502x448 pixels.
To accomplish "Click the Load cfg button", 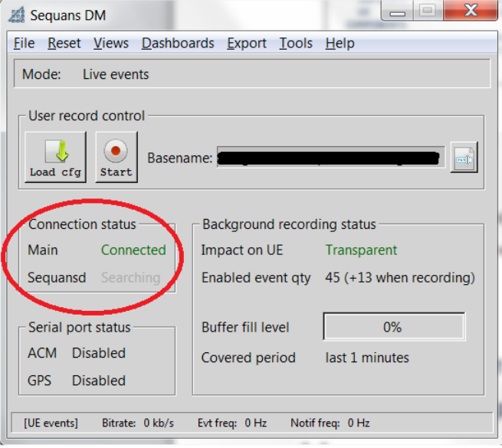I will (55, 157).
